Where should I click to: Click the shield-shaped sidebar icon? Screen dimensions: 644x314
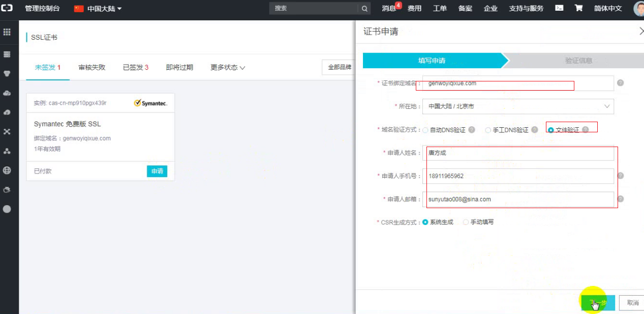click(x=7, y=73)
